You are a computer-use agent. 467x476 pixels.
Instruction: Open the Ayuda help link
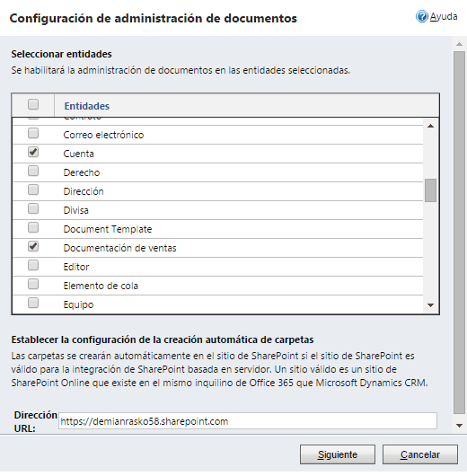coord(444,17)
